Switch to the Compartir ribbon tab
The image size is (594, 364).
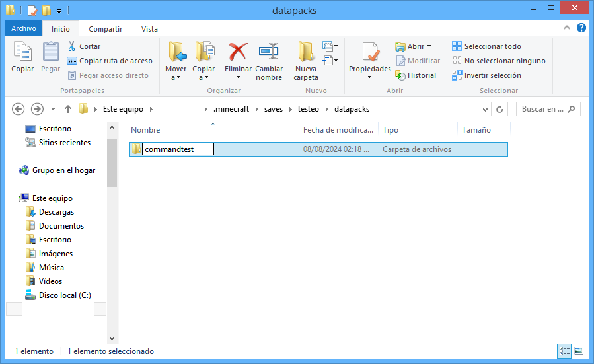tap(105, 29)
